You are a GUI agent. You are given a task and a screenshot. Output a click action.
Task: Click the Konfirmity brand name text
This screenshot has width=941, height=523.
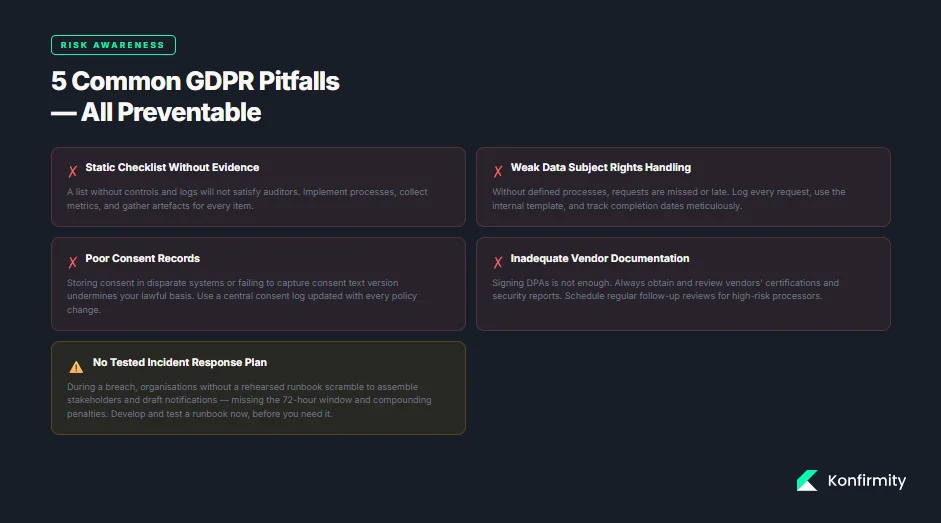[867, 480]
